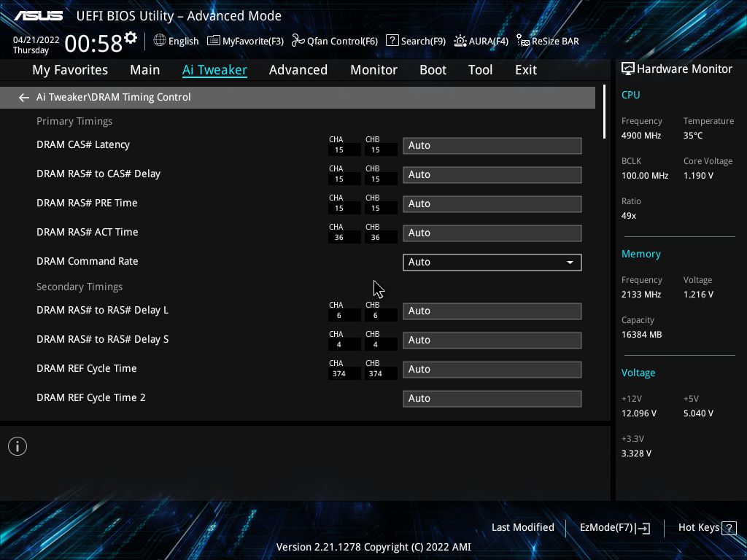The width and height of the screenshot is (747, 560).
Task: Click the Memory voltage 1.216 V value
Action: tap(698, 295)
